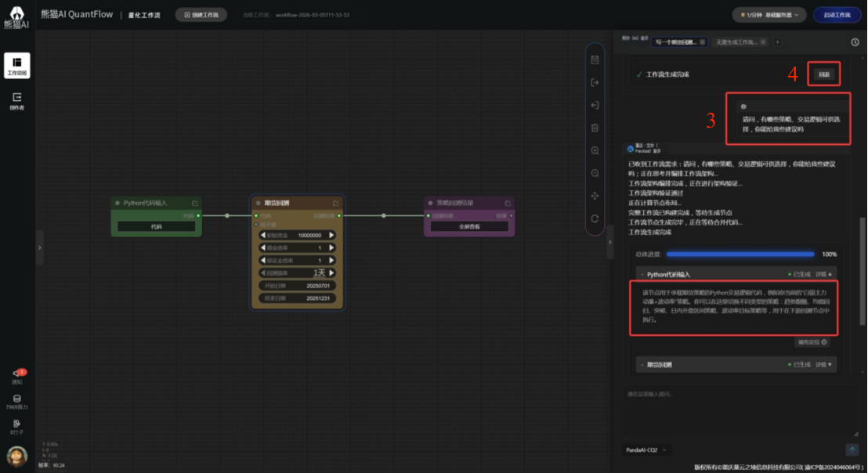
Task: Click the refresh icon in canvas toolbar
Action: click(x=595, y=218)
